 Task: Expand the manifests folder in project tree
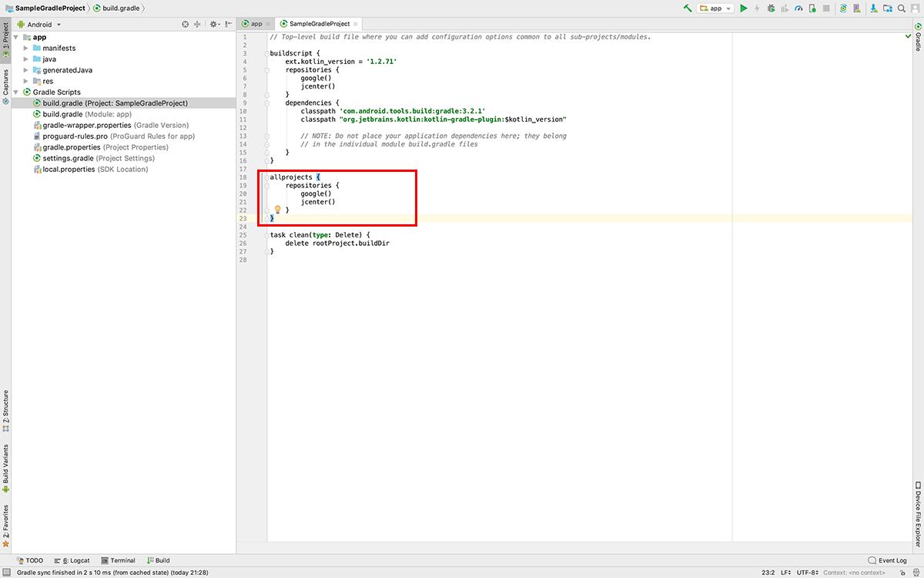[25, 48]
